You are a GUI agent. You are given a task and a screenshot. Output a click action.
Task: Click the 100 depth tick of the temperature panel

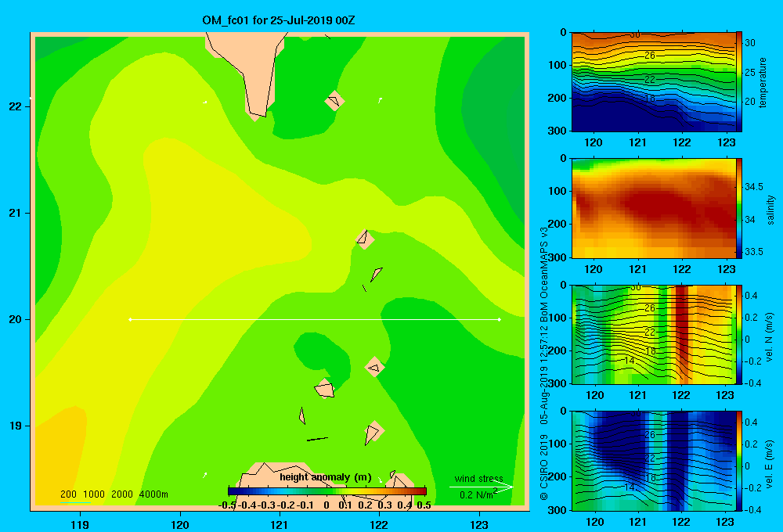[x=558, y=65]
